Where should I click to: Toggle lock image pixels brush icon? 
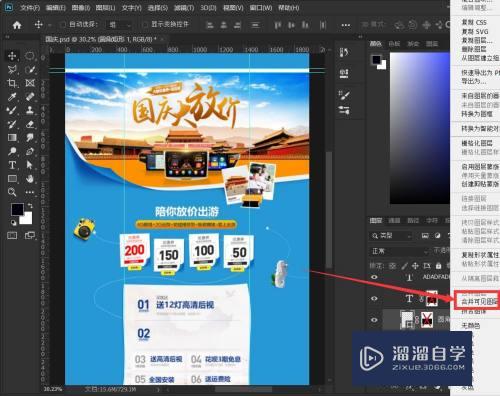[x=404, y=266]
